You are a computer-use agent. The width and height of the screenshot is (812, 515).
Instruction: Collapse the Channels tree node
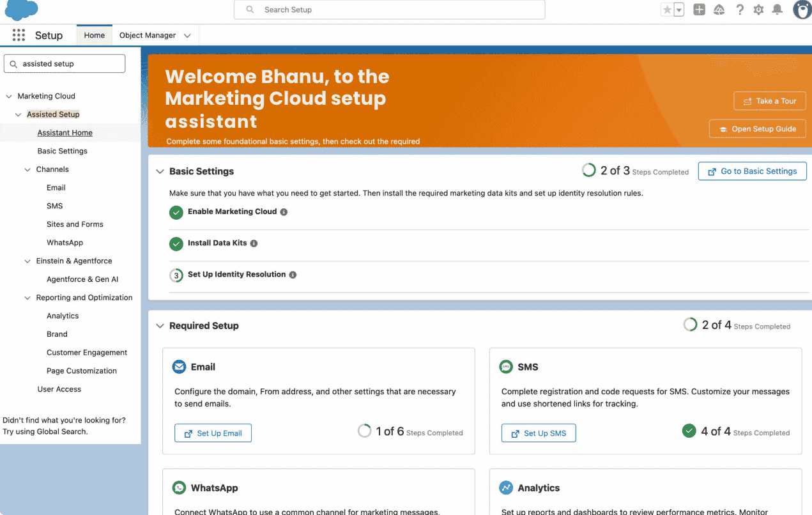[27, 170]
